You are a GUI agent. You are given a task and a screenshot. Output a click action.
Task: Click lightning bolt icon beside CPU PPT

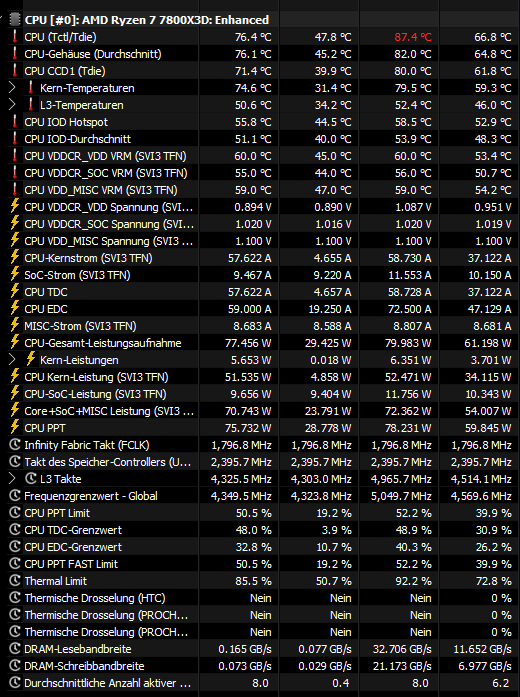pos(15,428)
